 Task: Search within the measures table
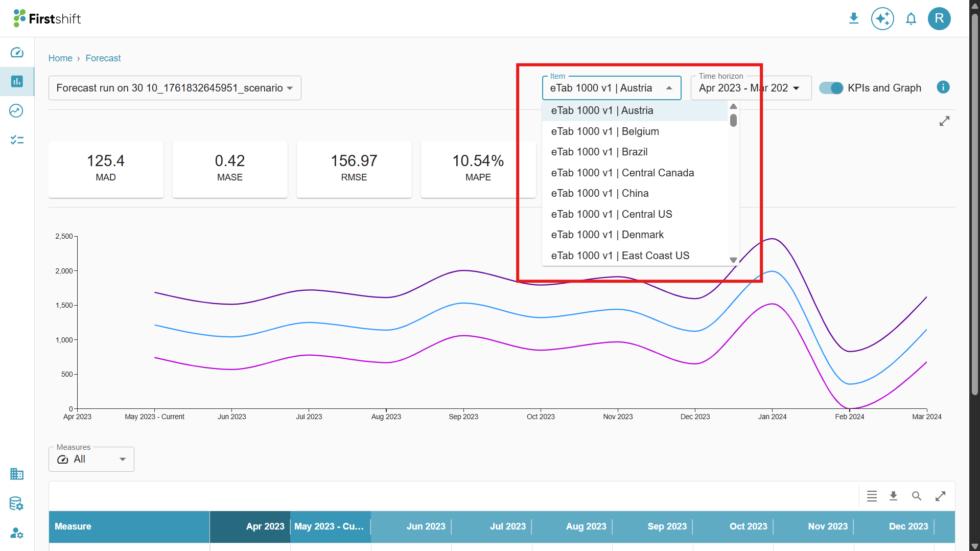[x=917, y=496]
